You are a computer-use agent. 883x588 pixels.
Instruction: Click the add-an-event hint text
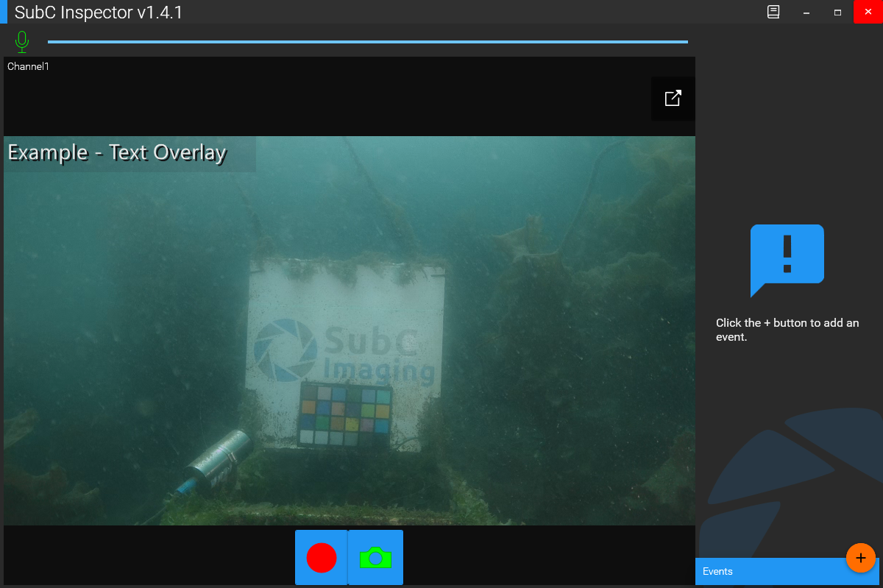click(787, 330)
